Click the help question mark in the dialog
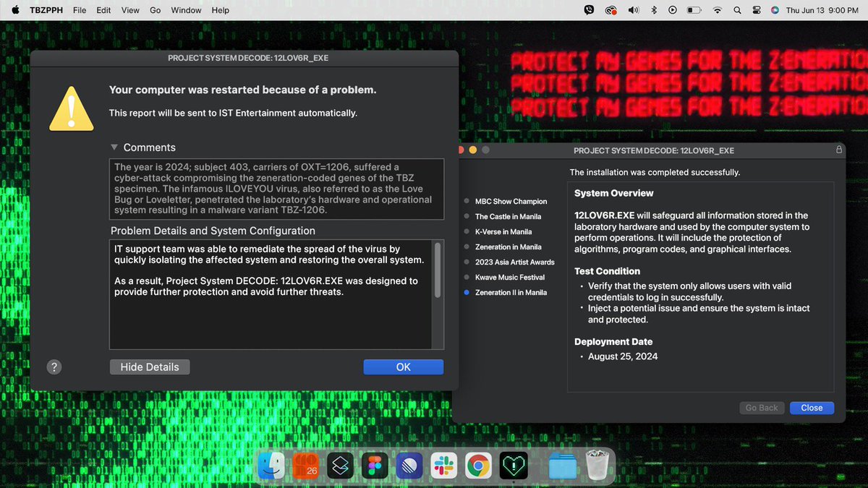The image size is (868, 488). (x=54, y=367)
